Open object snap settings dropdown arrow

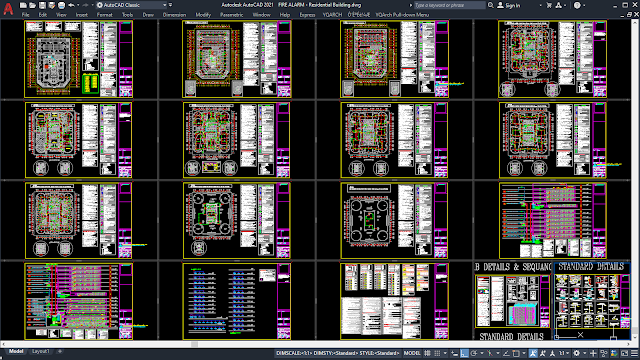[524, 353]
